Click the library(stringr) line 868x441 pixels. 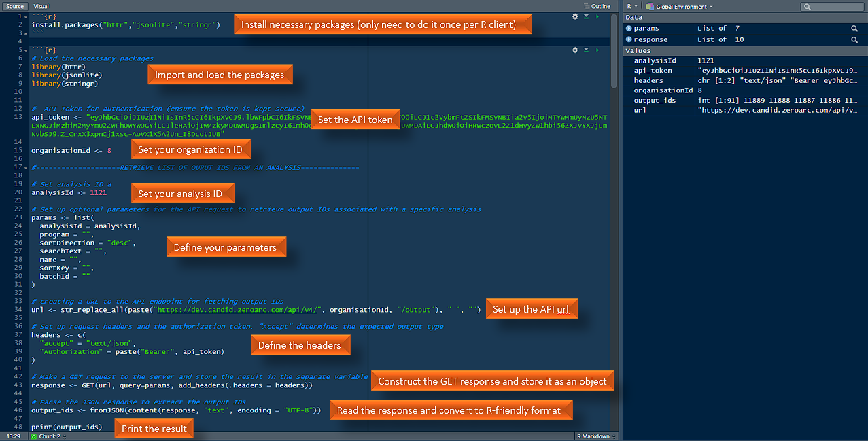pos(65,84)
